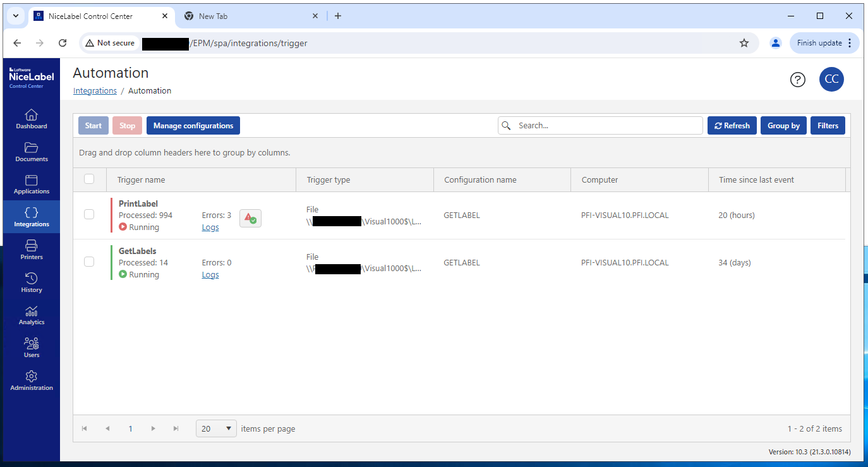Bookmark this page with the star icon
Viewport: 868px width, 467px height.
pyautogui.click(x=744, y=43)
